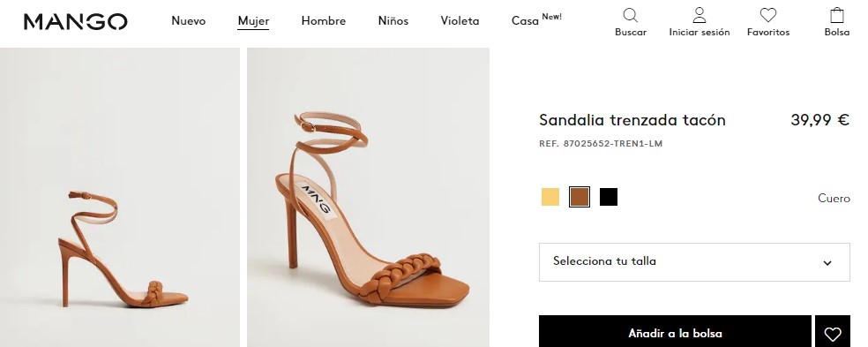The image size is (868, 347).
Task: Add sandal to favorites with heart button
Action: tap(833, 334)
